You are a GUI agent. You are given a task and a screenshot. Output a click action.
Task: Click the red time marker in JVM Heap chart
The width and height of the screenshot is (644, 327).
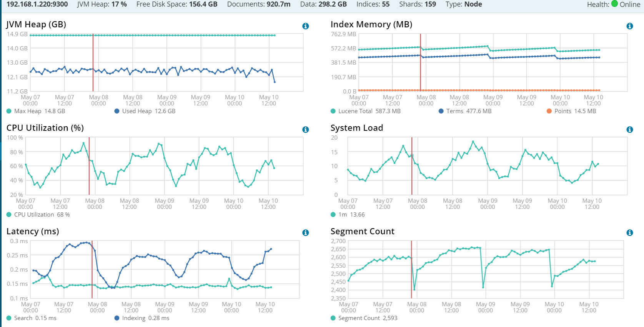pos(93,63)
